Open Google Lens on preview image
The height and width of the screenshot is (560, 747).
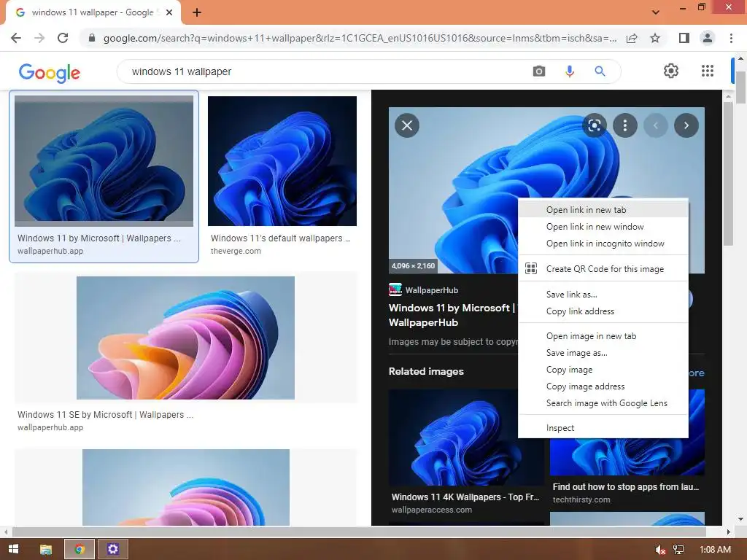pyautogui.click(x=595, y=125)
